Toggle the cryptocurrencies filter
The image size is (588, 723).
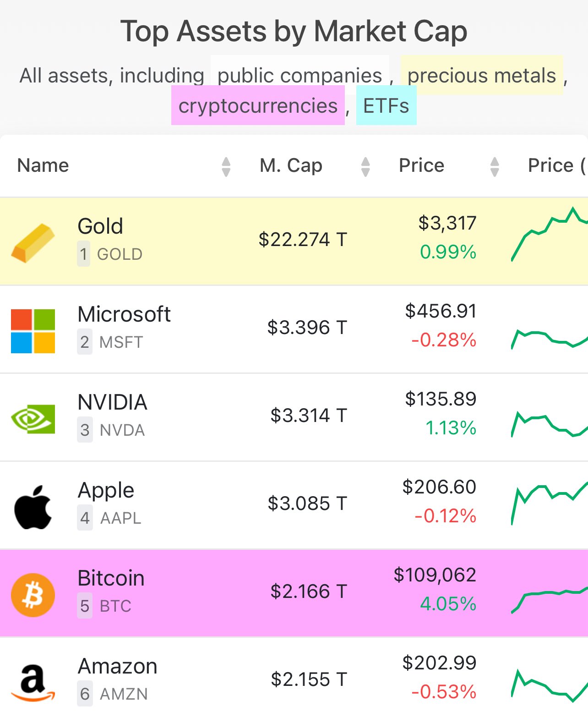[x=258, y=105]
